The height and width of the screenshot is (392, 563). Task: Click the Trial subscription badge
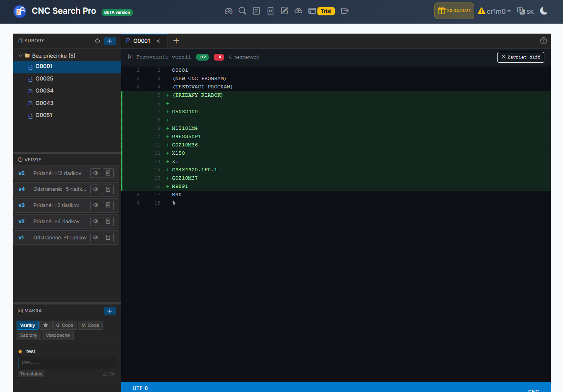pos(326,11)
